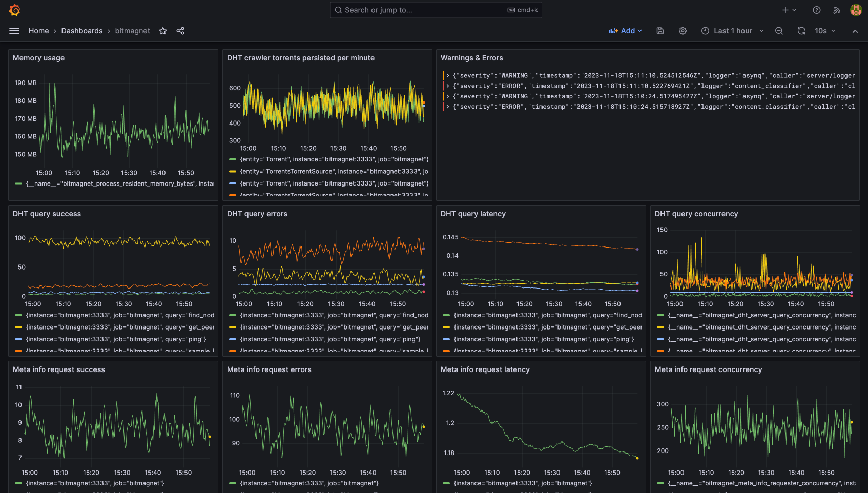This screenshot has width=868, height=493.
Task: Go to Home via the breadcrumb
Action: click(38, 31)
